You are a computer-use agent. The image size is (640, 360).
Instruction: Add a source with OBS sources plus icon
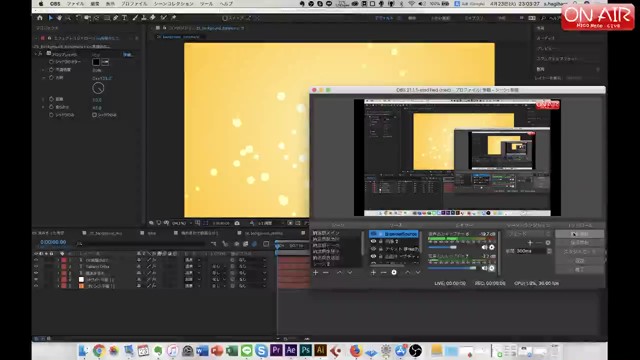pyautogui.click(x=373, y=272)
